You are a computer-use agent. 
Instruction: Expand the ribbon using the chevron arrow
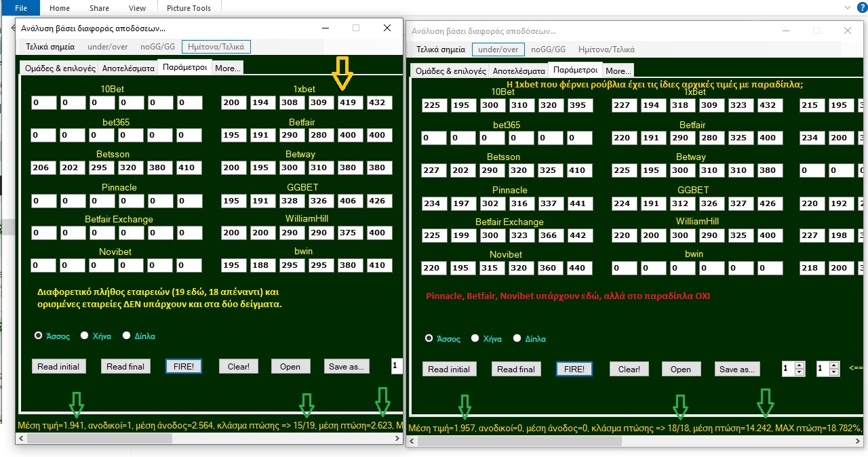846,7
